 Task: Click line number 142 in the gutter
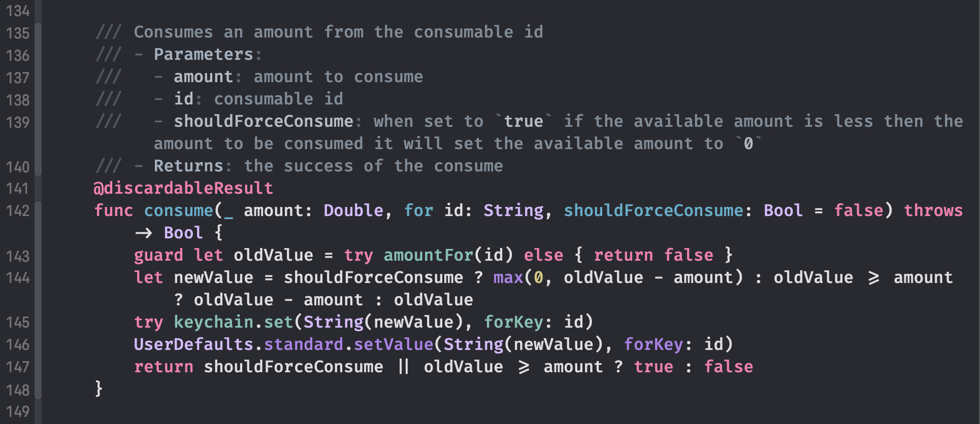18,211
